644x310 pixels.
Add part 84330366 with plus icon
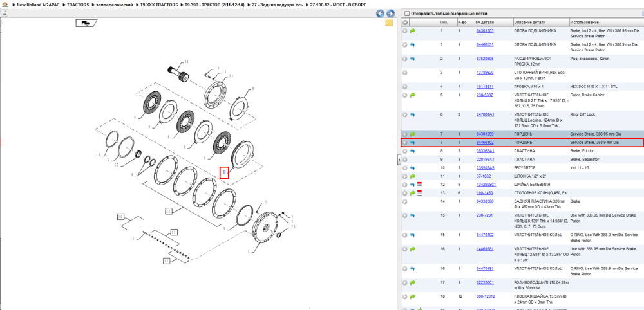(x=405, y=201)
